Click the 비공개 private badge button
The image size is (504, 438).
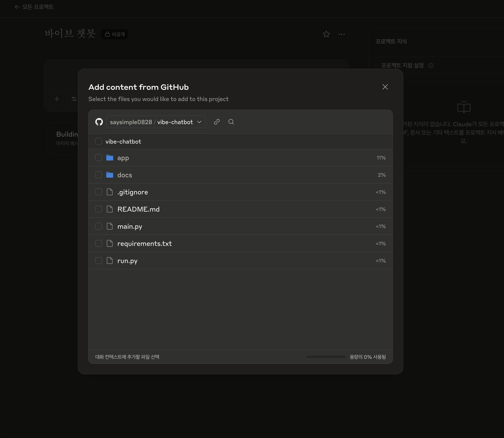[115, 34]
